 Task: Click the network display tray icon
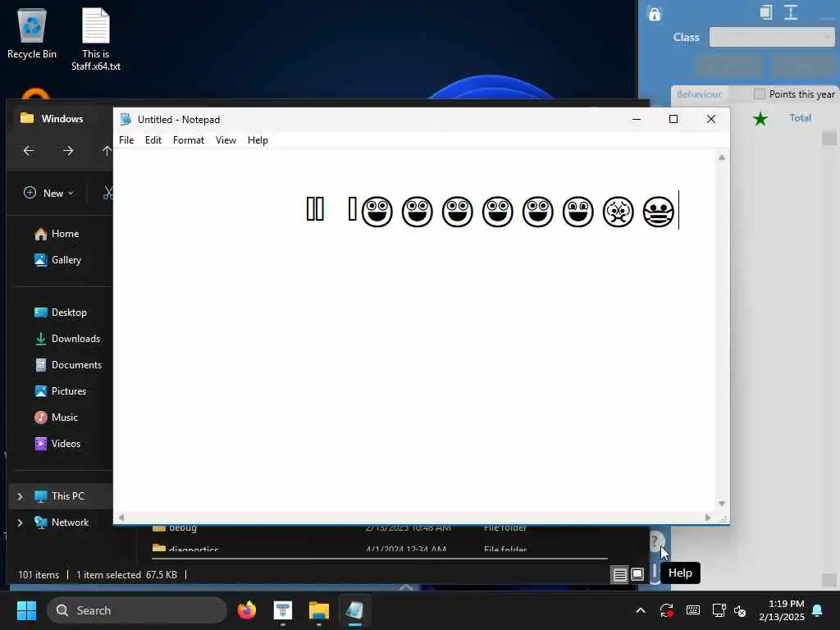pos(719,610)
